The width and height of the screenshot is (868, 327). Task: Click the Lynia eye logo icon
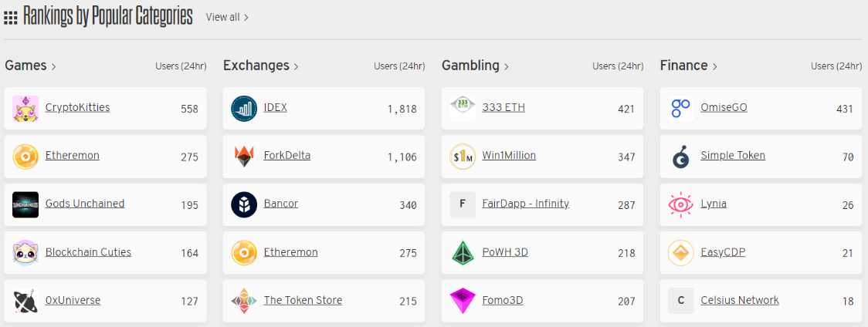coord(680,204)
